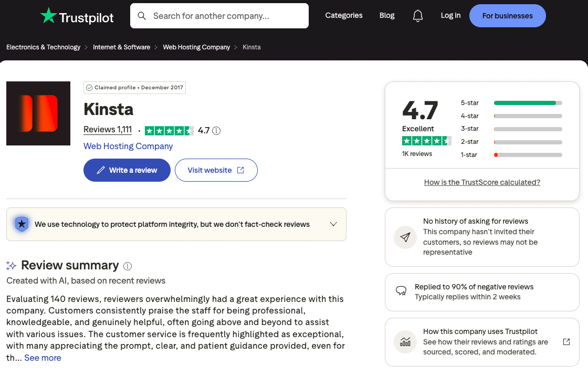Open the Reviews 1,111 link

point(108,130)
